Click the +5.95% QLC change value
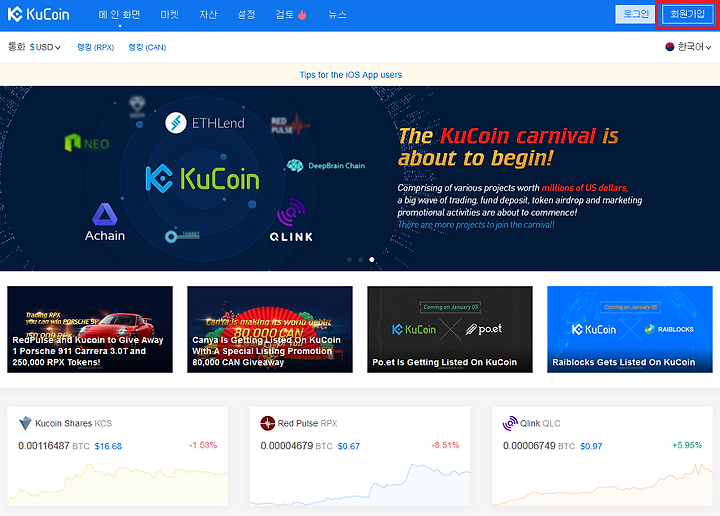Screen dimensions: 720x516 click(x=687, y=445)
